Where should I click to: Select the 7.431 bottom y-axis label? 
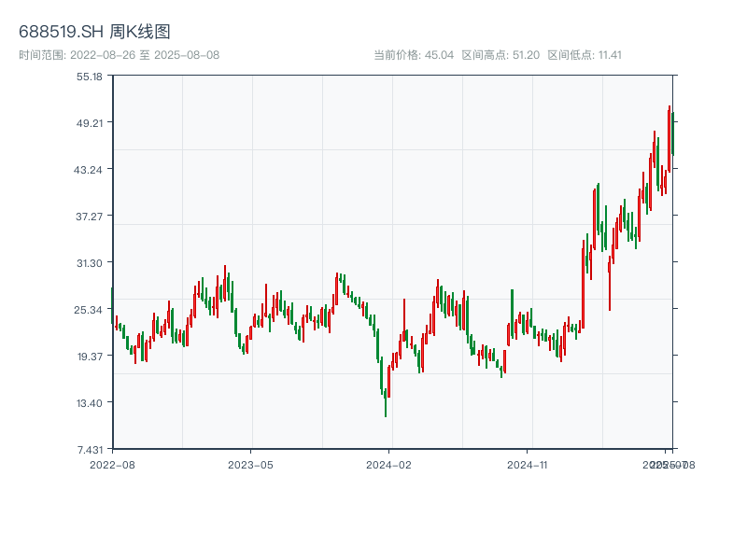(x=90, y=449)
